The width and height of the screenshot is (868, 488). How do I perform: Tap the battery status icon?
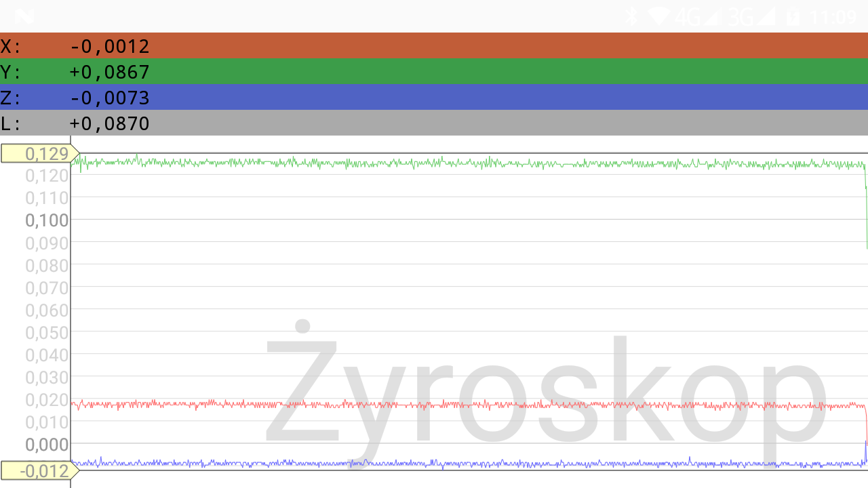point(793,17)
